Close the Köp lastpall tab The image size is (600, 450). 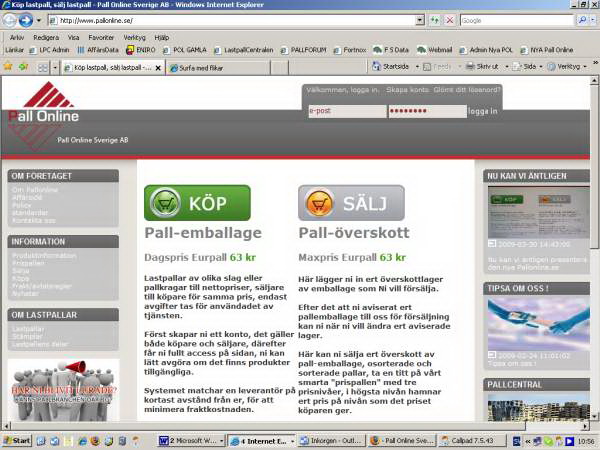point(158,68)
